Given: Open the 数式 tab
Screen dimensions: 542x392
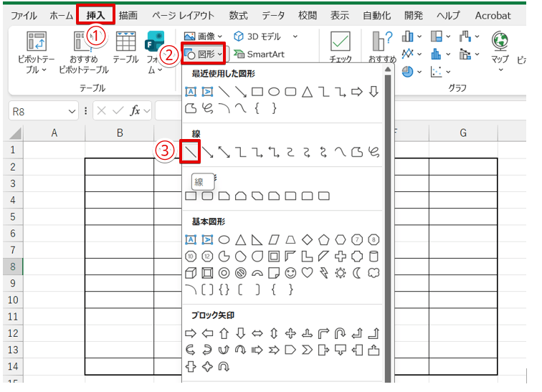Looking at the screenshot, I should point(238,16).
